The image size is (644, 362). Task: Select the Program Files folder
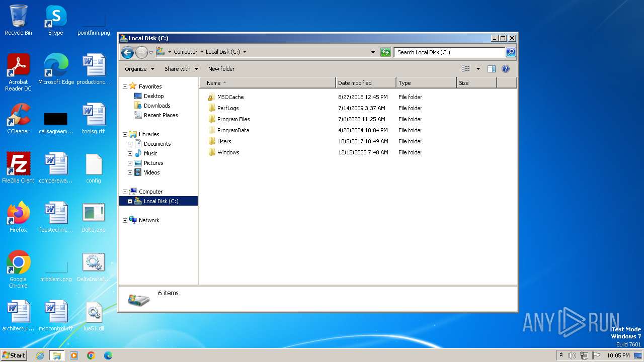[233, 119]
